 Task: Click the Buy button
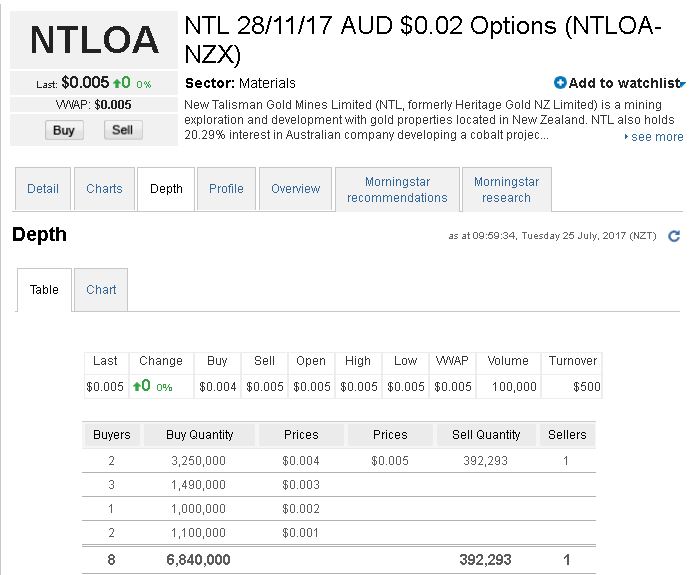click(64, 130)
